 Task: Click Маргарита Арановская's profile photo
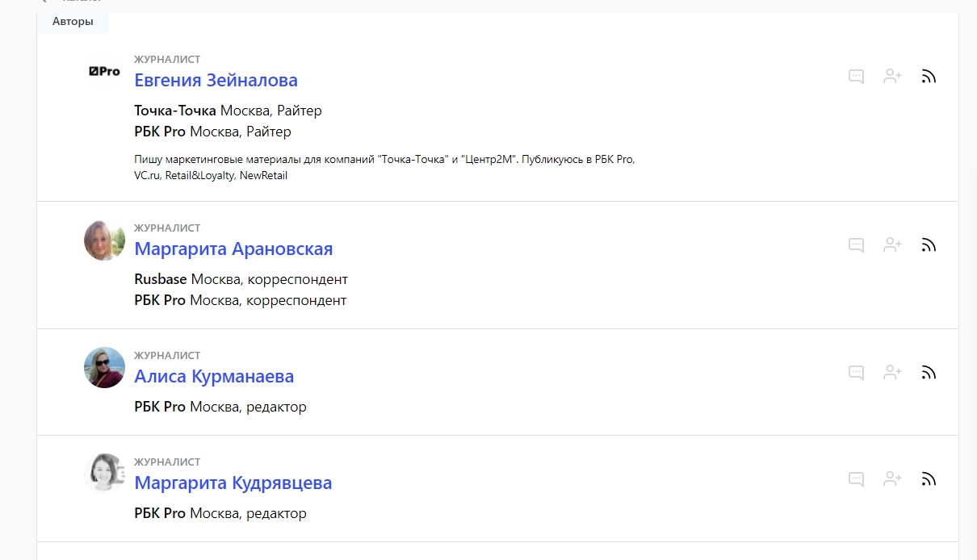[x=104, y=240]
